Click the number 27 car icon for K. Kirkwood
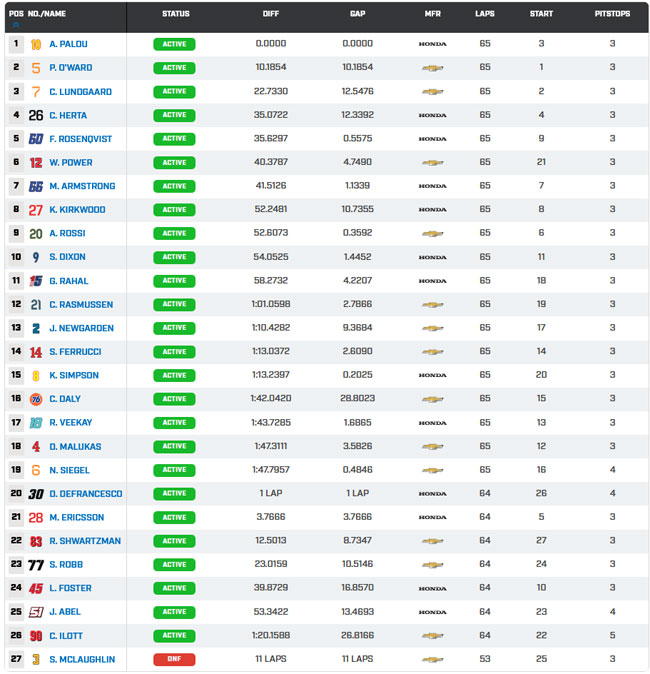 [x=36, y=210]
